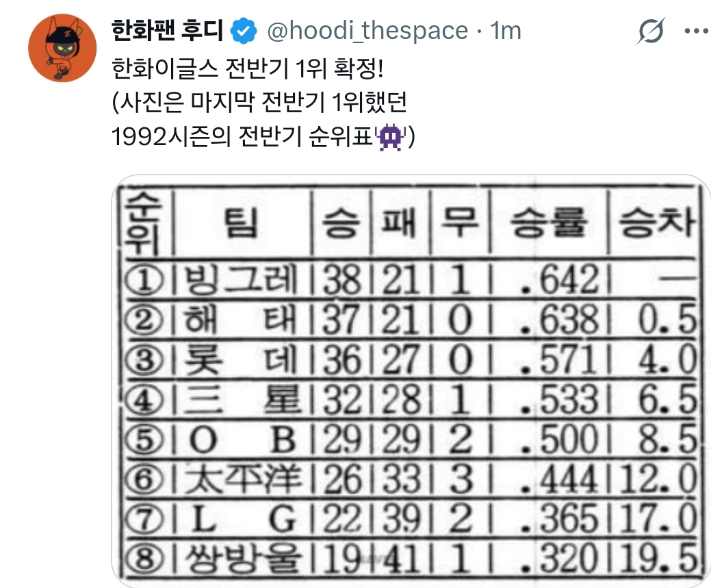Click the tweet text line 한화이글스 전반기 1위 확정!
Image resolution: width=711 pixels, height=588 pixels.
(x=248, y=69)
